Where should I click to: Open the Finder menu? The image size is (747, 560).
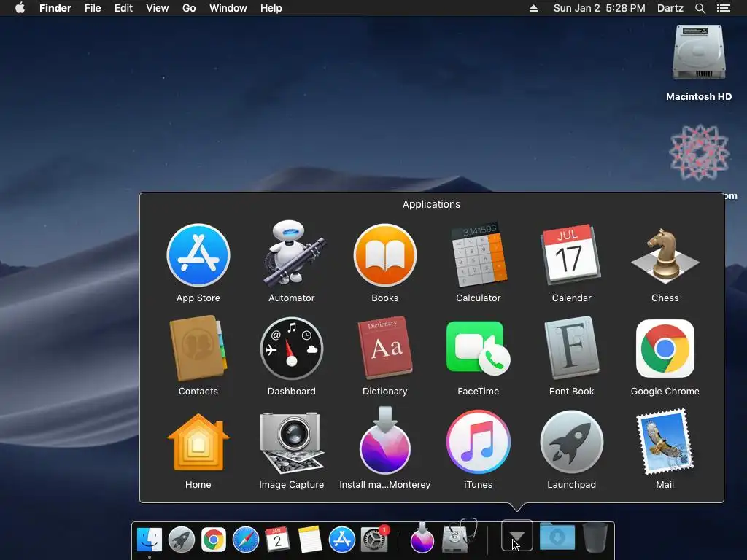coord(55,8)
